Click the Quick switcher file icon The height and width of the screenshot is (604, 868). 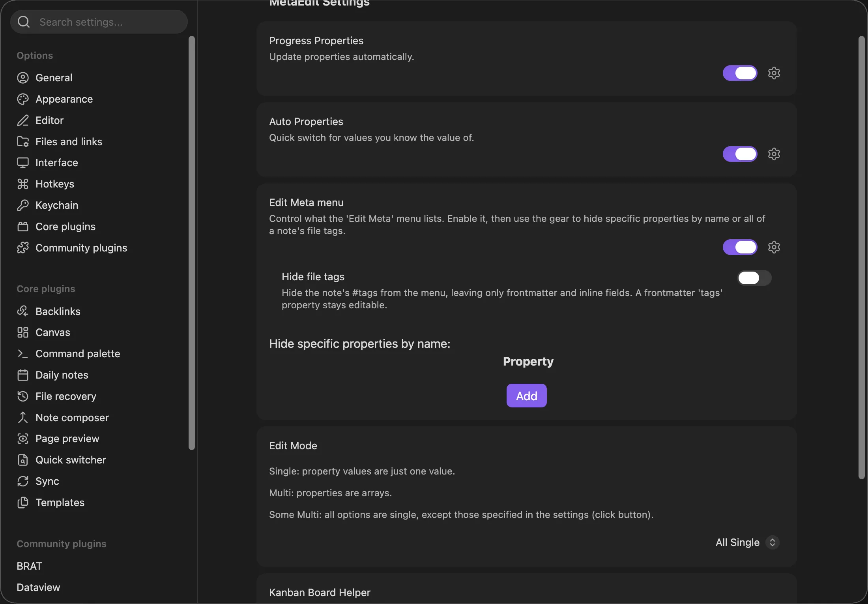point(23,460)
